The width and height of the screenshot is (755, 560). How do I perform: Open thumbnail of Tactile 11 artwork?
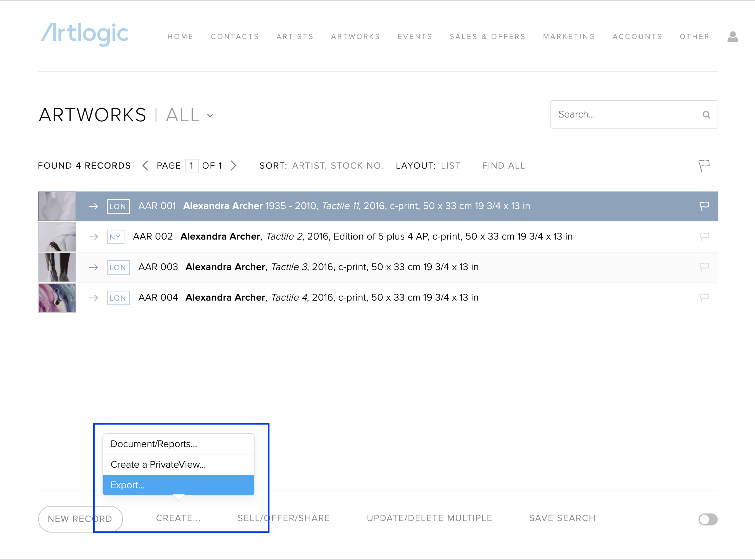(57, 206)
